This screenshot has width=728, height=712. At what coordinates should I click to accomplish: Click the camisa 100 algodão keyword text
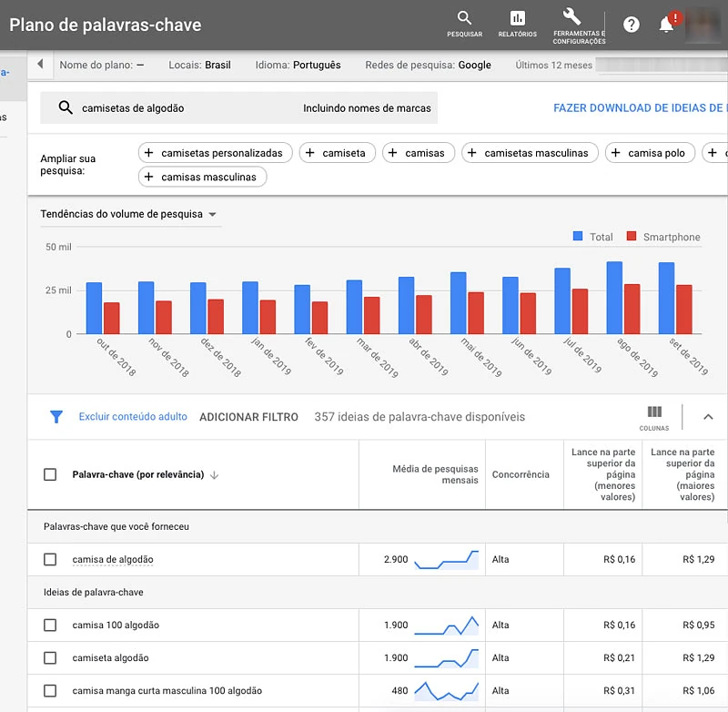pos(116,626)
